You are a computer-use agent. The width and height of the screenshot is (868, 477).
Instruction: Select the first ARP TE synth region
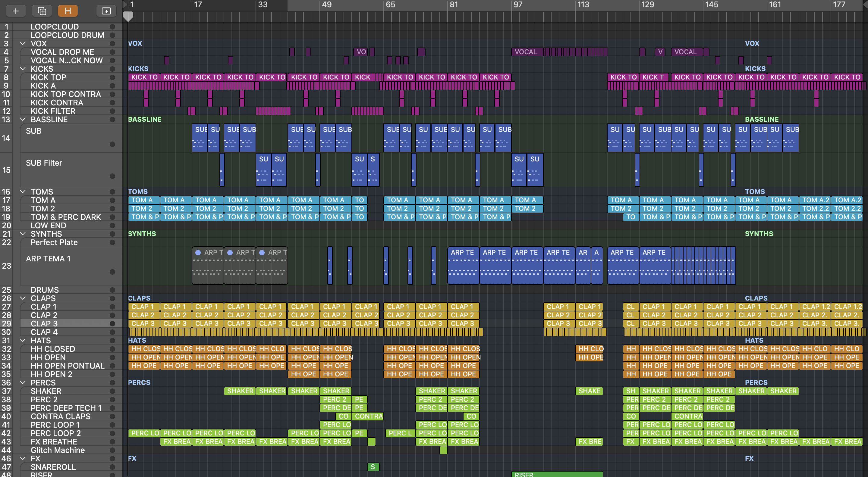pyautogui.click(x=463, y=266)
